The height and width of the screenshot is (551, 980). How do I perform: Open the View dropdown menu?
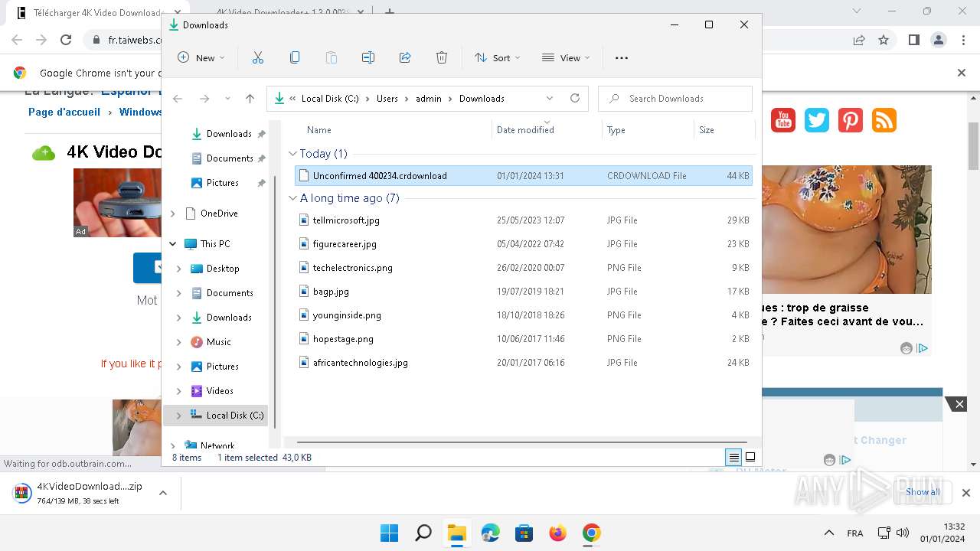coord(566,57)
